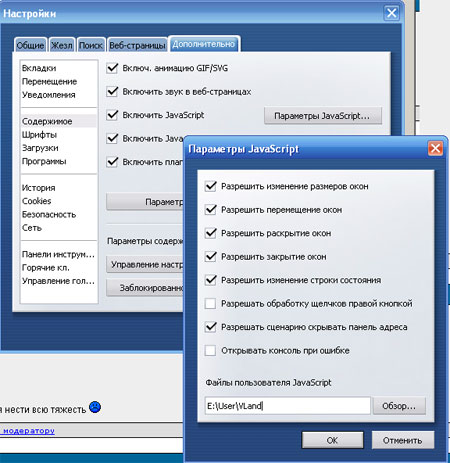This screenshot has width=450, height=463.
Task: Click Отменить in Параметры JavaScript dialog
Action: point(403,440)
